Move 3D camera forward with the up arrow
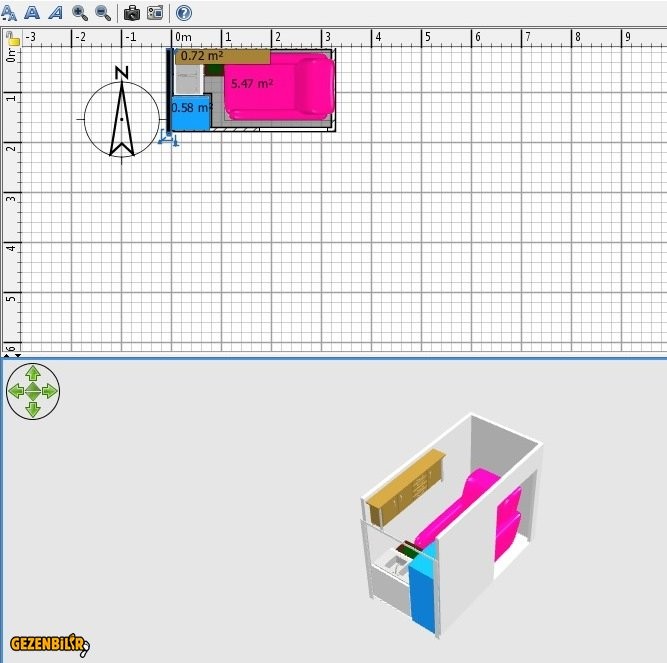 click(33, 373)
